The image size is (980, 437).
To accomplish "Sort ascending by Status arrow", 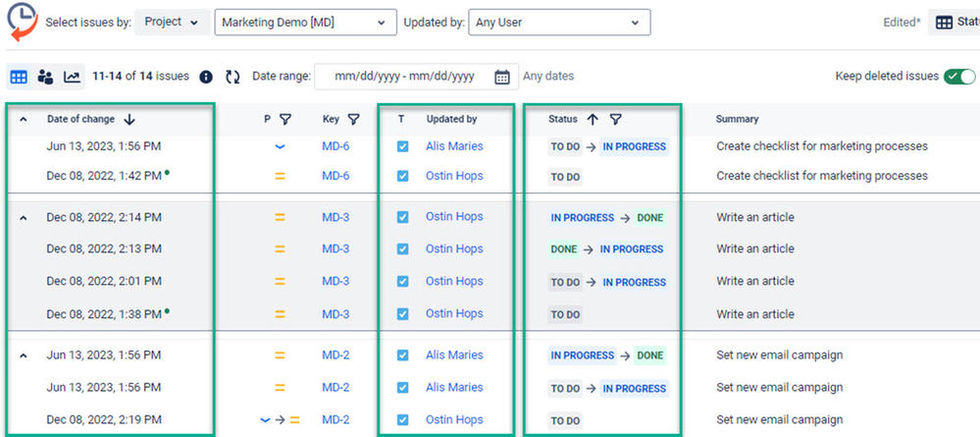I will pyautogui.click(x=593, y=119).
